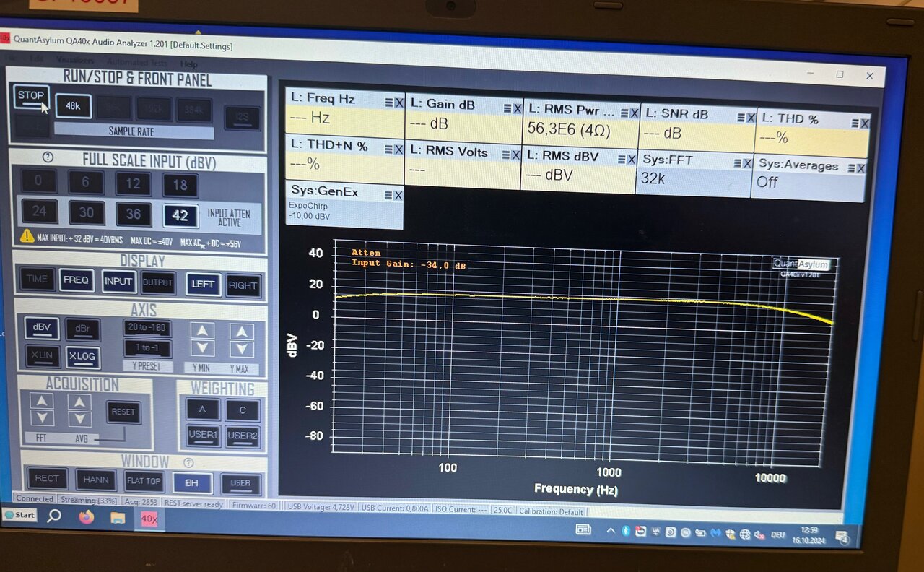
Task: Increase FFT size with up arrow
Action: coord(41,401)
